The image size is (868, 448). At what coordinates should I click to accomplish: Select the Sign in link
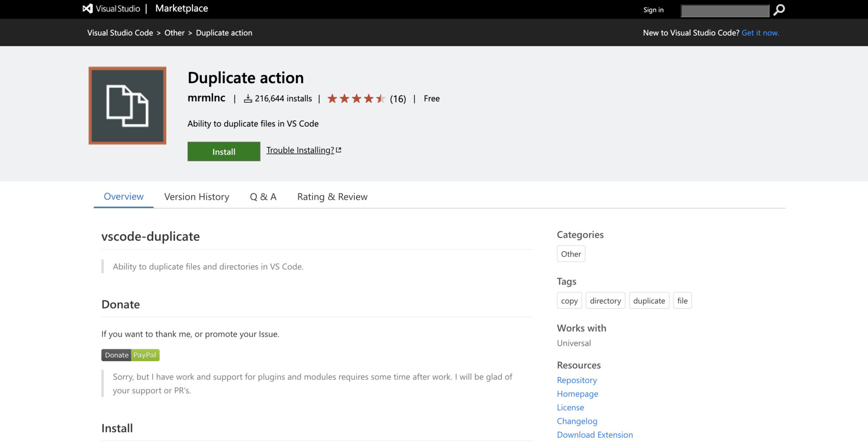653,9
